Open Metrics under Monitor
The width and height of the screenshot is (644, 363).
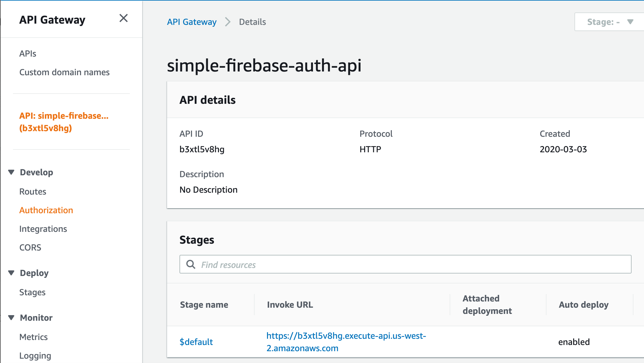34,337
